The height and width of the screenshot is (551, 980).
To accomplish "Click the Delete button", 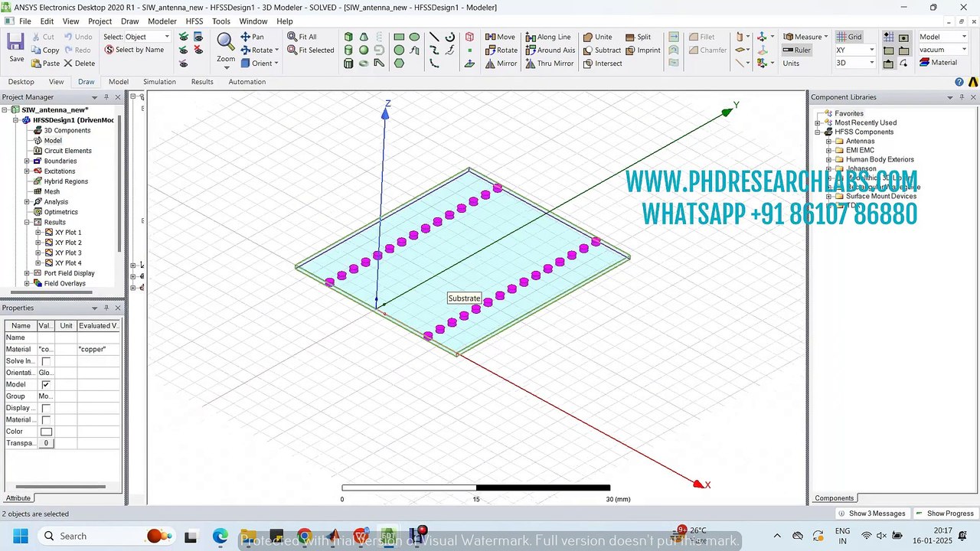I will pyautogui.click(x=80, y=64).
